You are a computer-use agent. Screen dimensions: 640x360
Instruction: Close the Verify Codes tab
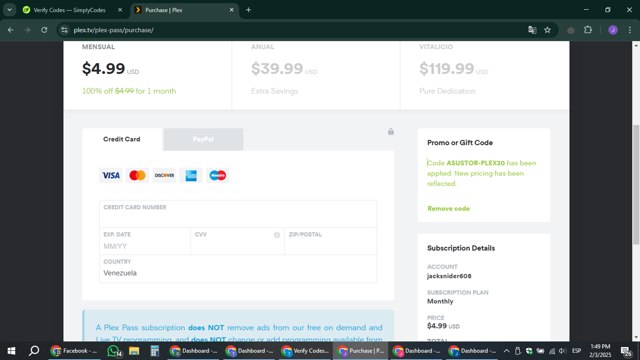(x=120, y=10)
